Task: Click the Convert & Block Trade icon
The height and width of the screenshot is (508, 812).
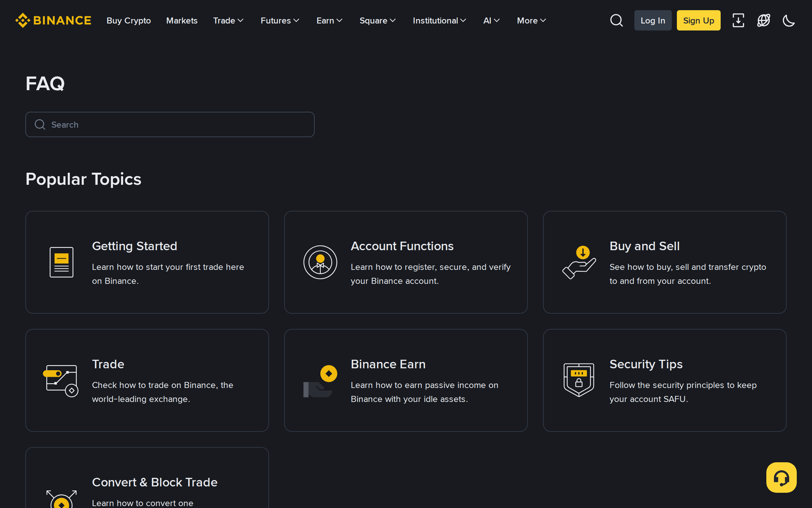Action: (x=62, y=499)
